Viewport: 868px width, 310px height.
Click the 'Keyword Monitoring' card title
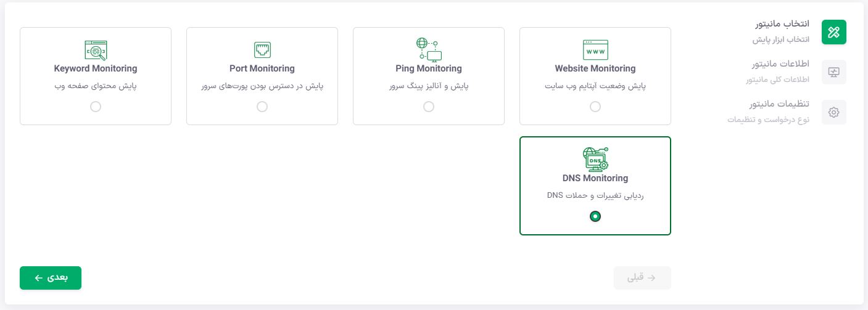[96, 68]
